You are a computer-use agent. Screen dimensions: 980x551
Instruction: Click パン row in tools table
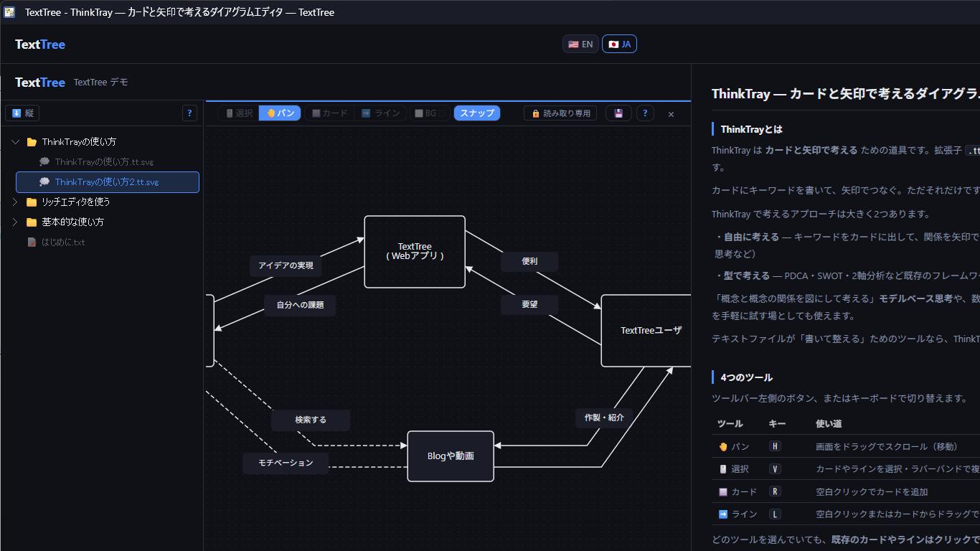846,446
